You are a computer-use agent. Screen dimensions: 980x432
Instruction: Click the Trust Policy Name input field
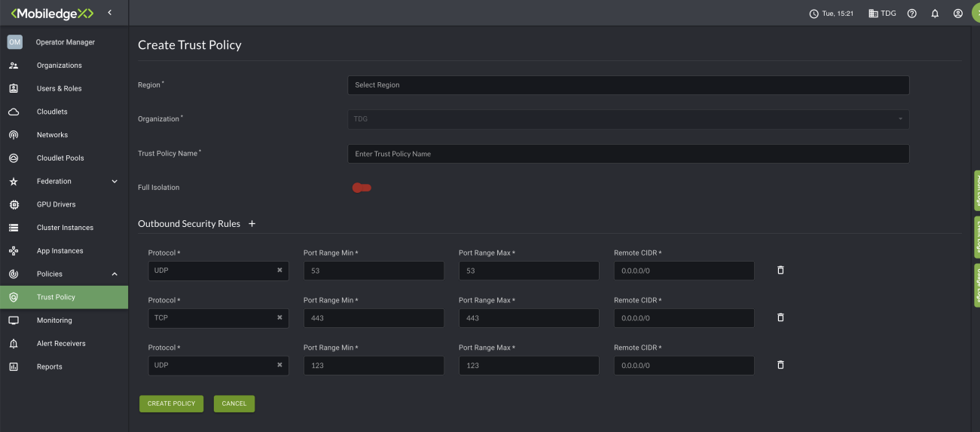coord(627,154)
